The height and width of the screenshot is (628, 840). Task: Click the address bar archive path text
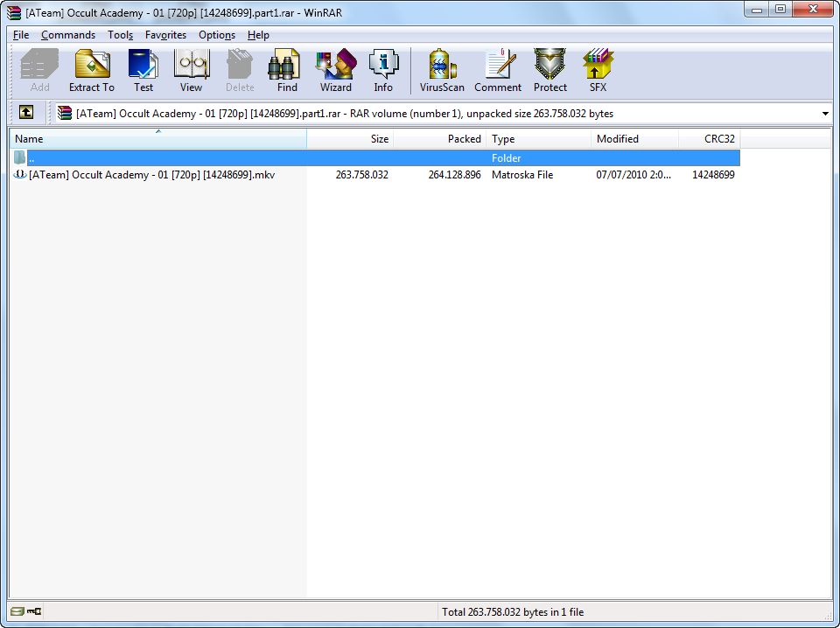pos(345,114)
